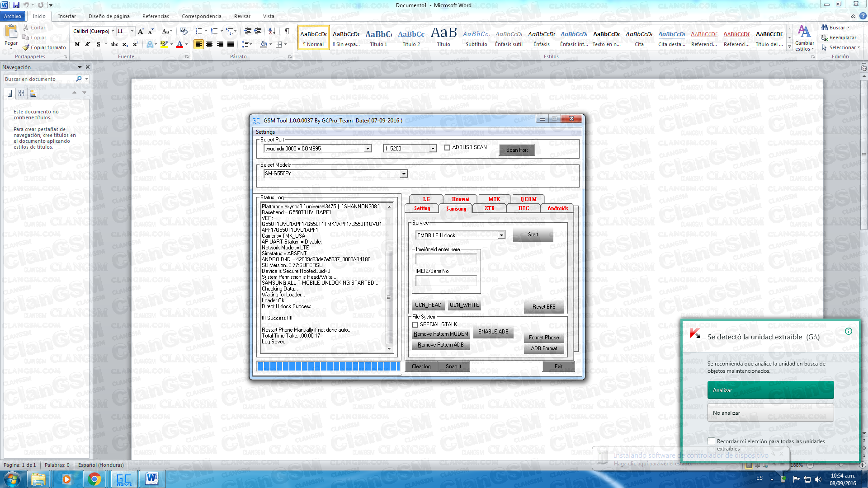Viewport: 868px width, 488px height.
Task: Open file explorer from the taskbar
Action: 39,479
